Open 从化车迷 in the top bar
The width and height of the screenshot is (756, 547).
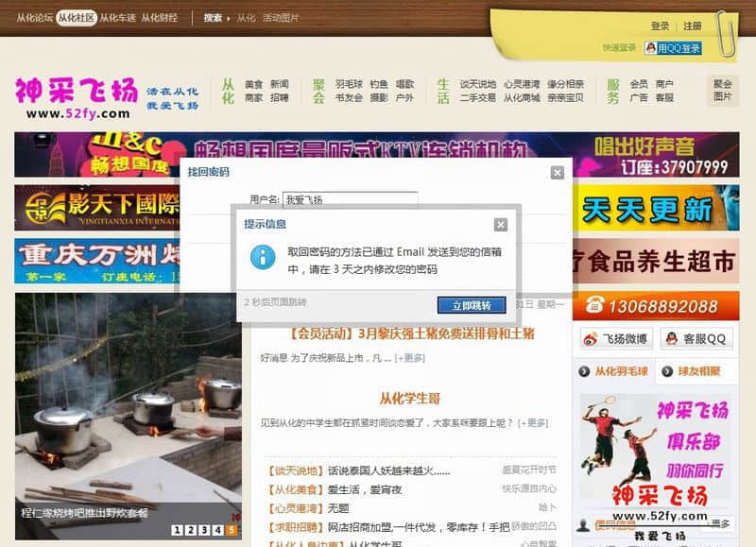pyautogui.click(x=117, y=18)
